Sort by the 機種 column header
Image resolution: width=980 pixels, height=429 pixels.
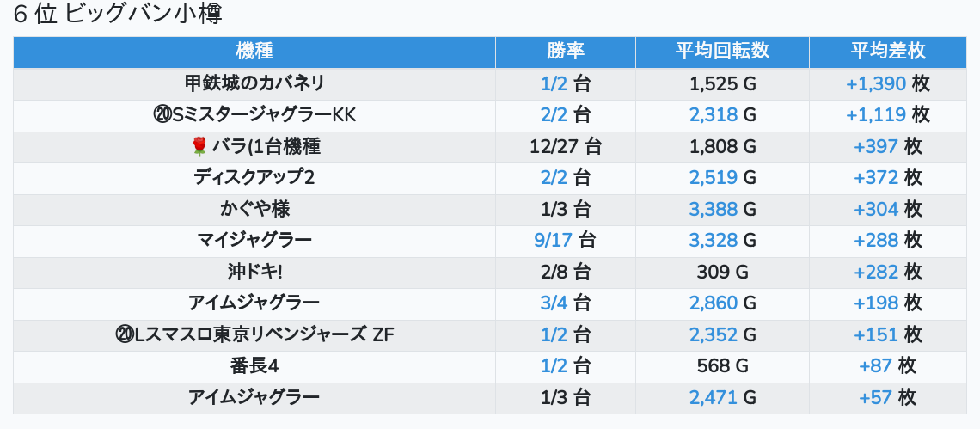254,52
